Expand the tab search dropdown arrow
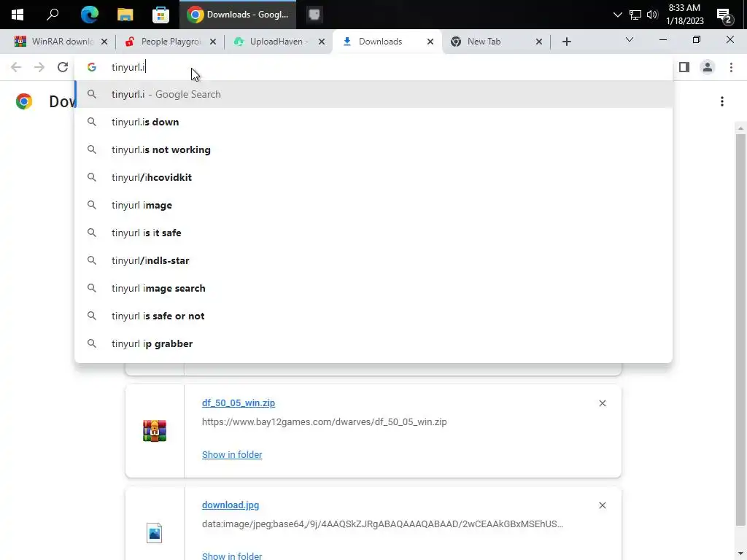 pyautogui.click(x=630, y=39)
